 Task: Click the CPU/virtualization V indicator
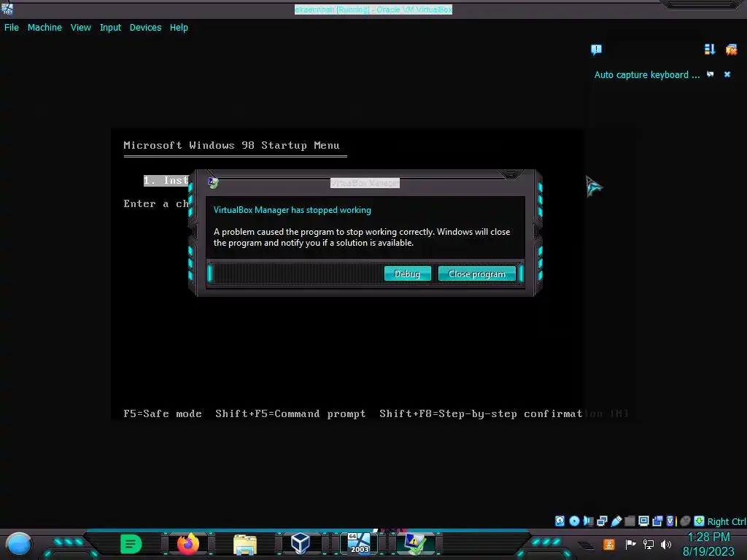point(670,521)
